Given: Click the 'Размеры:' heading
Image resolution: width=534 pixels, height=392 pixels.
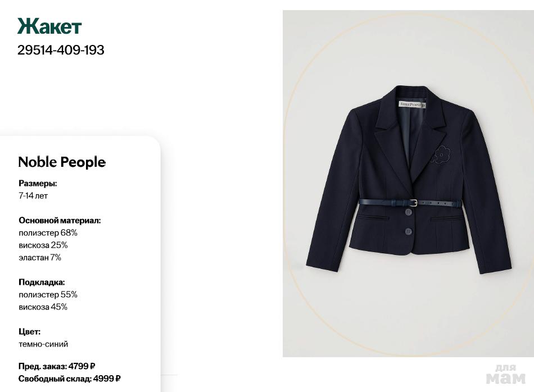Looking at the screenshot, I should tap(38, 183).
